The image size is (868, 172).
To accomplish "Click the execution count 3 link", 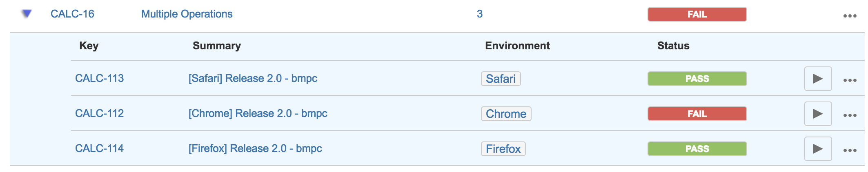I will tap(480, 14).
